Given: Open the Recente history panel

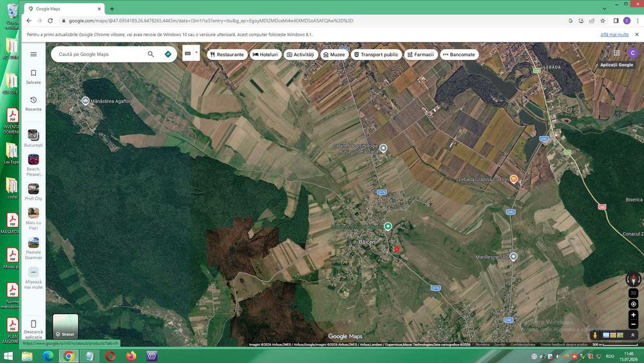Looking at the screenshot, I should pyautogui.click(x=33, y=104).
